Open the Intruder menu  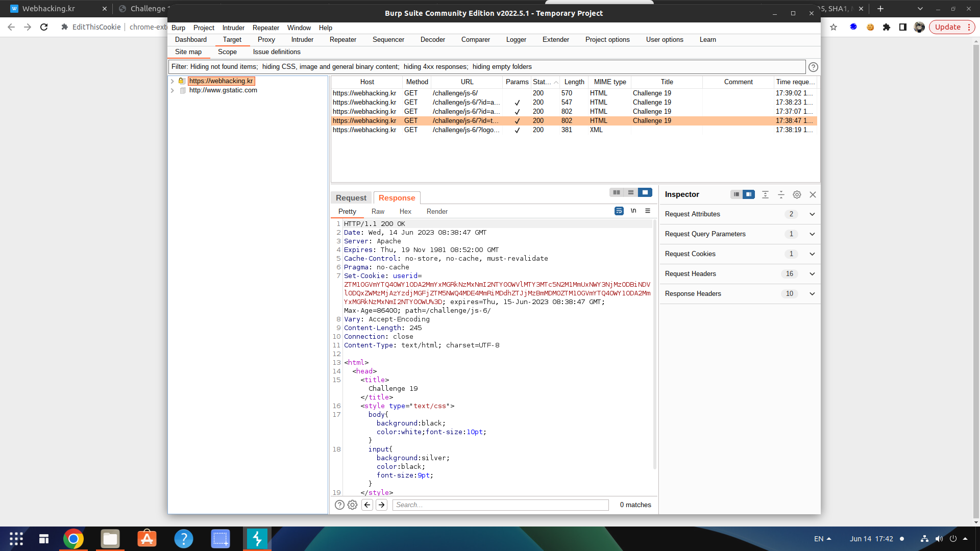[x=233, y=28]
